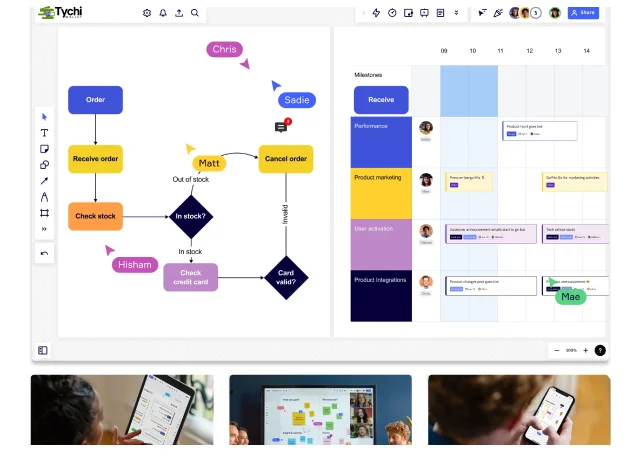Image resolution: width=640 pixels, height=463 pixels.
Task: Zoom out with the minus button
Action: point(557,350)
